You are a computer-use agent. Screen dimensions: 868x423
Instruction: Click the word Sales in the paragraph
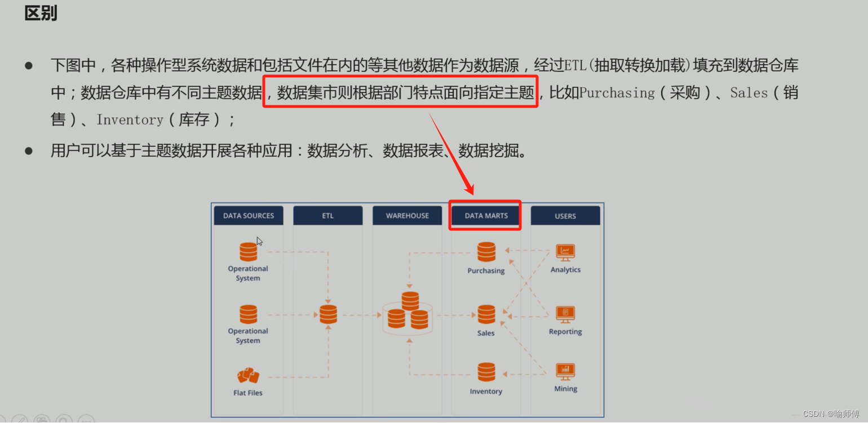pos(749,93)
